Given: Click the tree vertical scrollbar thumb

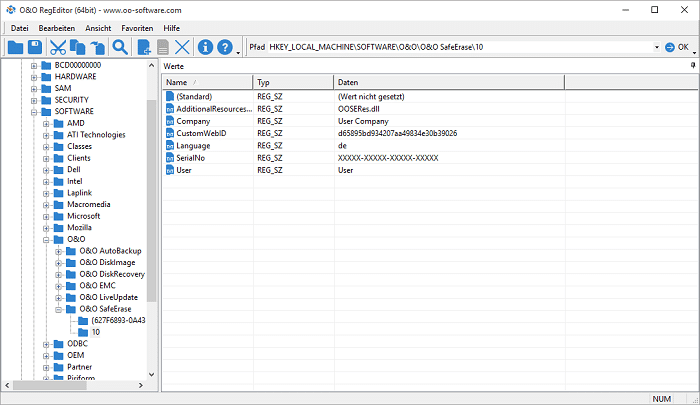Looking at the screenshot, I should point(151,200).
